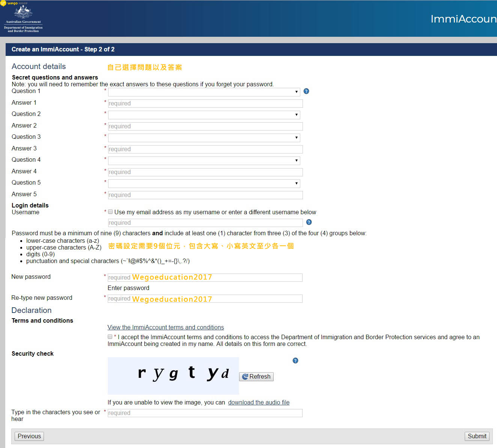Click the Wego logo in top corner
The height and width of the screenshot is (448, 497).
coord(8,3)
